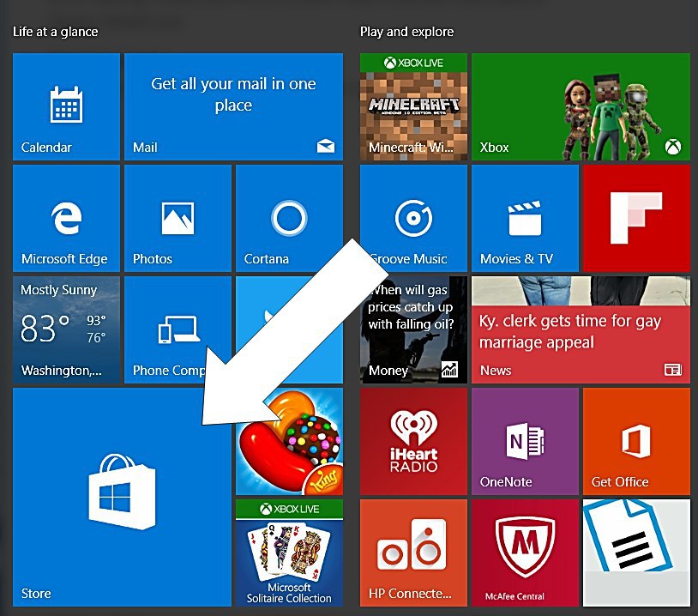This screenshot has width=698, height=616.
Task: Open the Get Office tile
Action: tap(636, 441)
